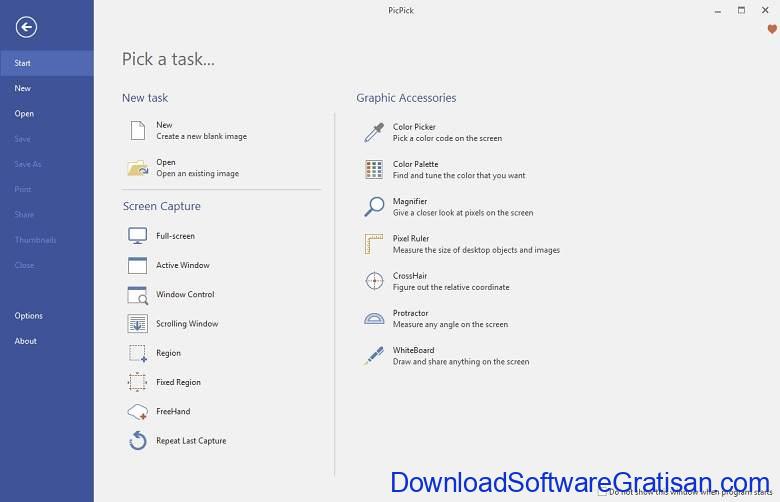Click 'Create a new blank image' text
The height and width of the screenshot is (502, 780).
201,136
